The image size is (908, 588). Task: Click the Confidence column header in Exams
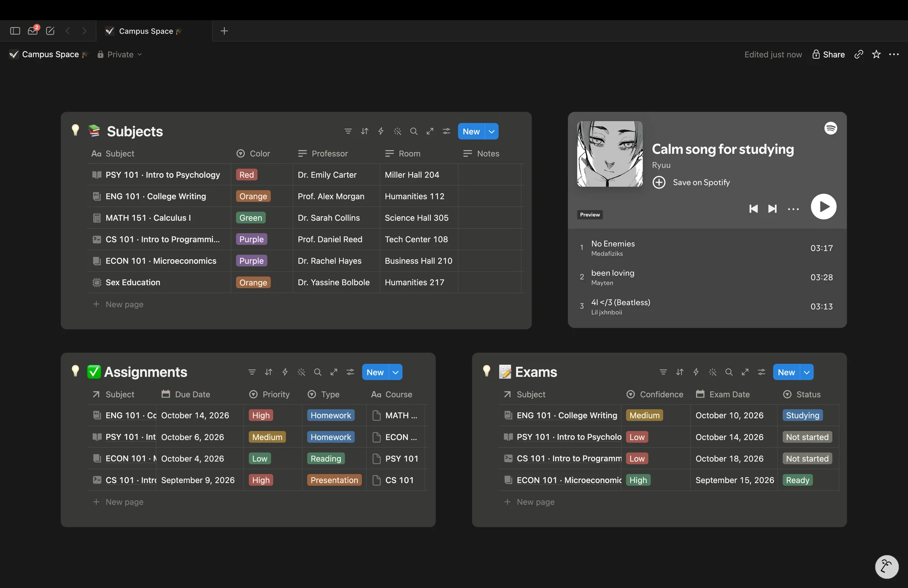[x=655, y=394]
